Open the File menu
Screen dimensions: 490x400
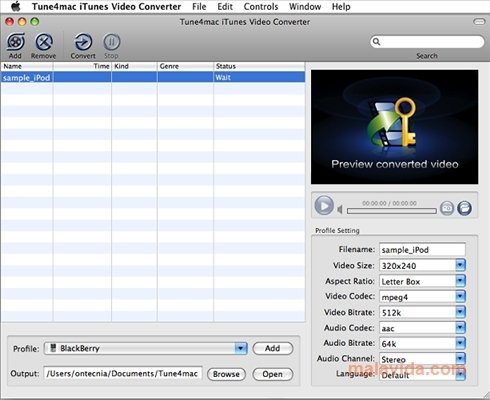click(x=199, y=6)
